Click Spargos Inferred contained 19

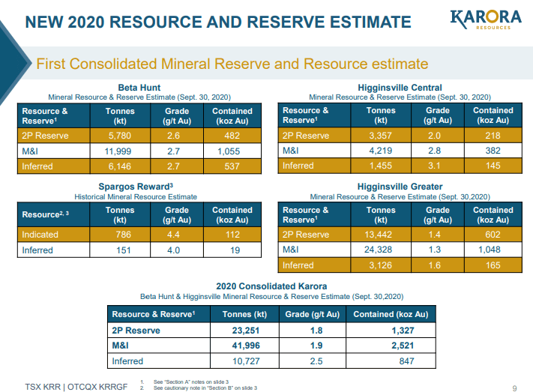[x=235, y=250]
